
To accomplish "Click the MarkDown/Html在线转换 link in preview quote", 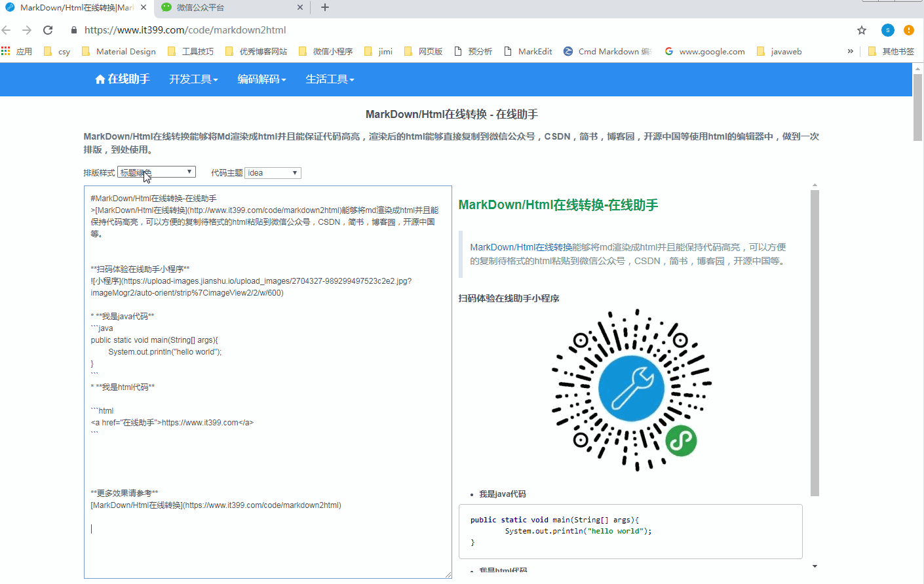I will coord(520,247).
